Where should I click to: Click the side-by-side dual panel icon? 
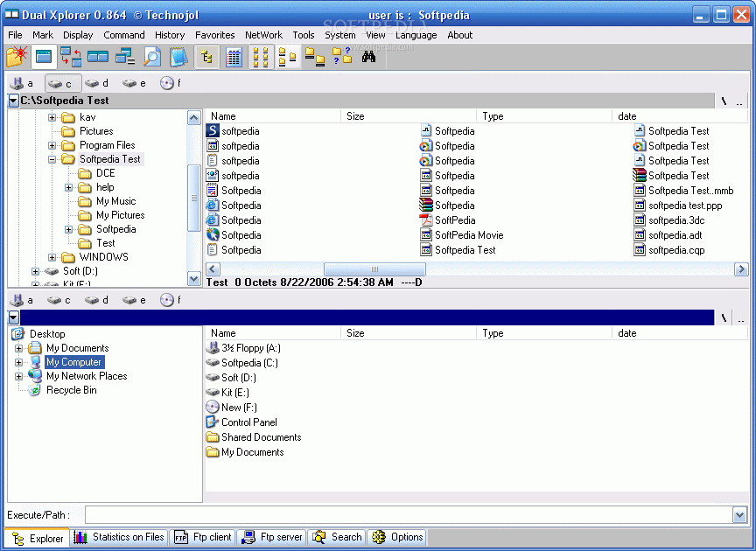98,58
